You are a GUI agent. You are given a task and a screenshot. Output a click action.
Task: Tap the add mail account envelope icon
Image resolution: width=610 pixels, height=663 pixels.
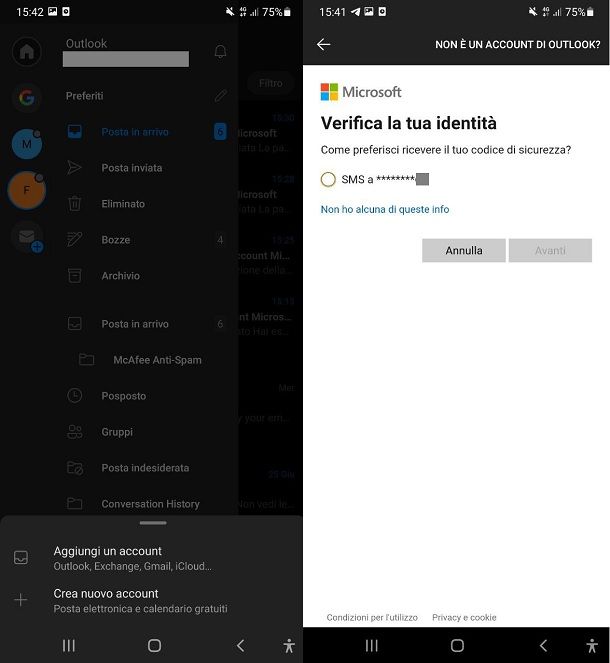pyautogui.click(x=28, y=238)
